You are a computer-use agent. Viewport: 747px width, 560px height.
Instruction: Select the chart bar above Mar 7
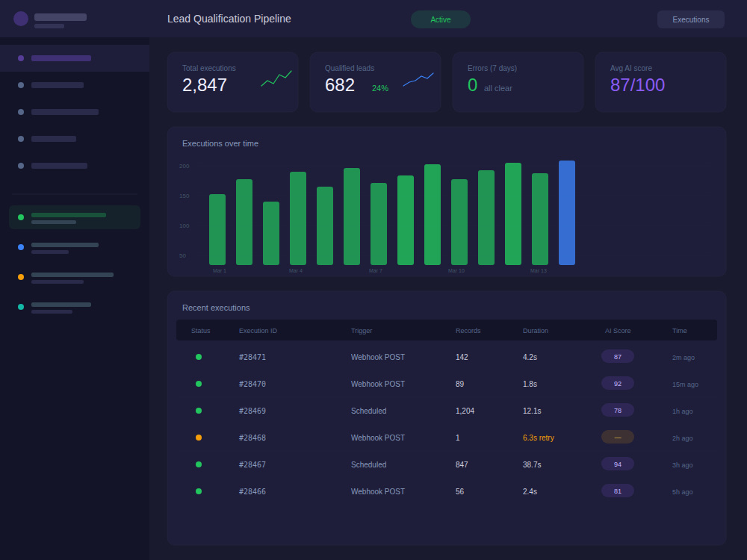pyautogui.click(x=379, y=224)
